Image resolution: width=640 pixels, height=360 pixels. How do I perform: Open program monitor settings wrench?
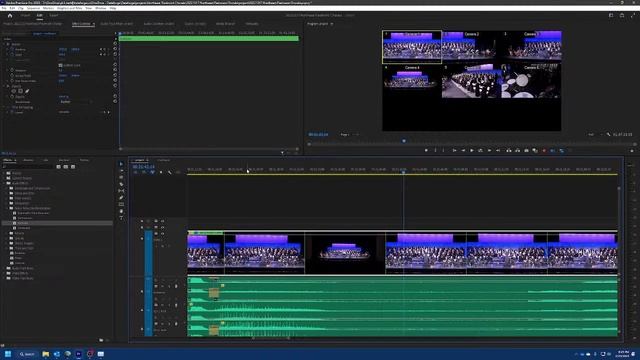point(608,134)
